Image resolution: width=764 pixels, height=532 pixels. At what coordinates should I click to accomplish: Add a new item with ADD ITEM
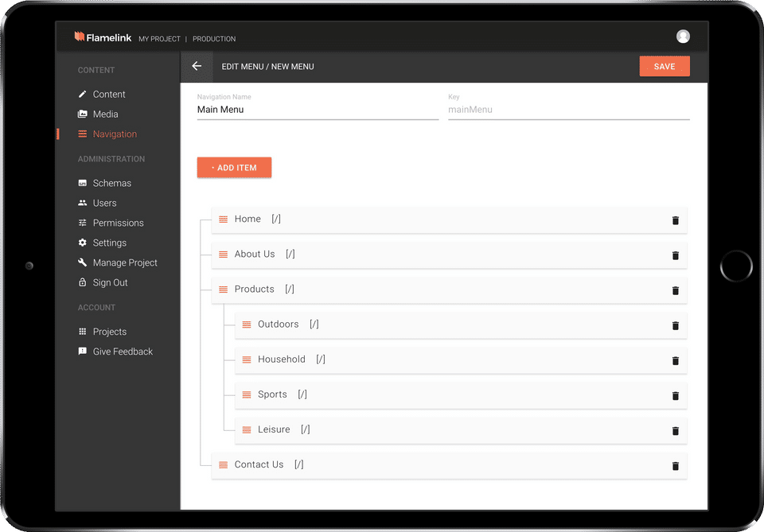pyautogui.click(x=234, y=168)
